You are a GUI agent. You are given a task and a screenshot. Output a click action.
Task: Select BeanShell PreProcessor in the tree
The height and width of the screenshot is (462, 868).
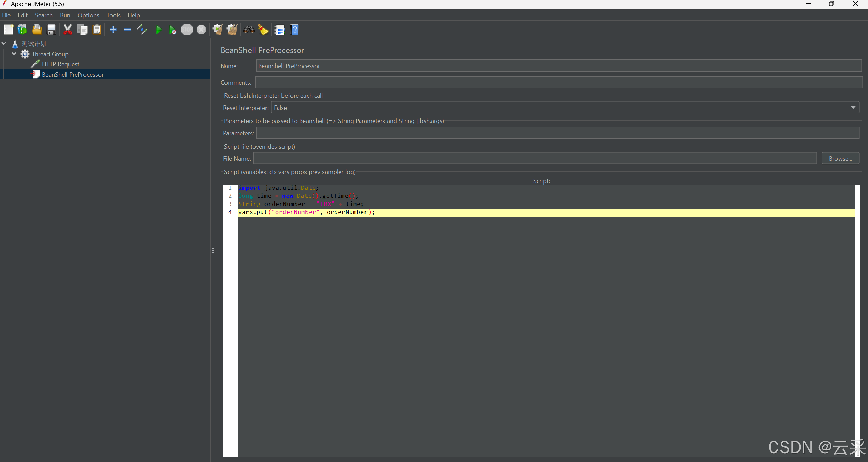[x=73, y=74]
